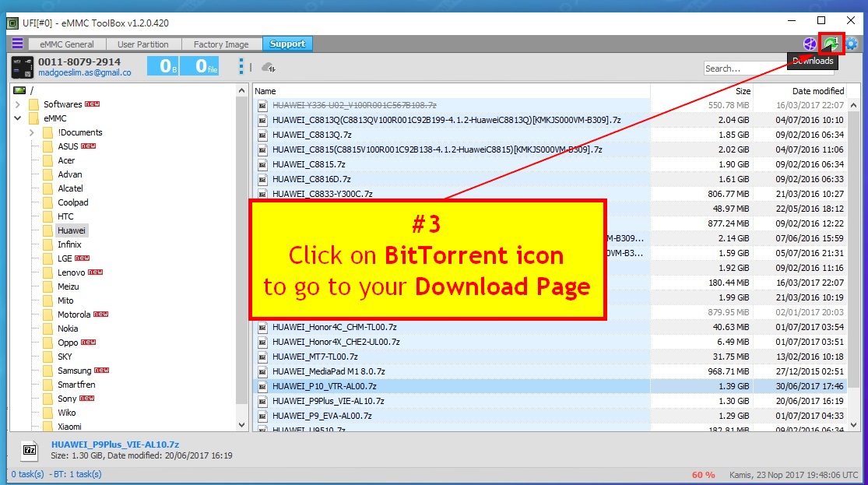Click file icon of HUAWEI_C8815.7z
Screen dimensions: 868x485
[x=263, y=164]
